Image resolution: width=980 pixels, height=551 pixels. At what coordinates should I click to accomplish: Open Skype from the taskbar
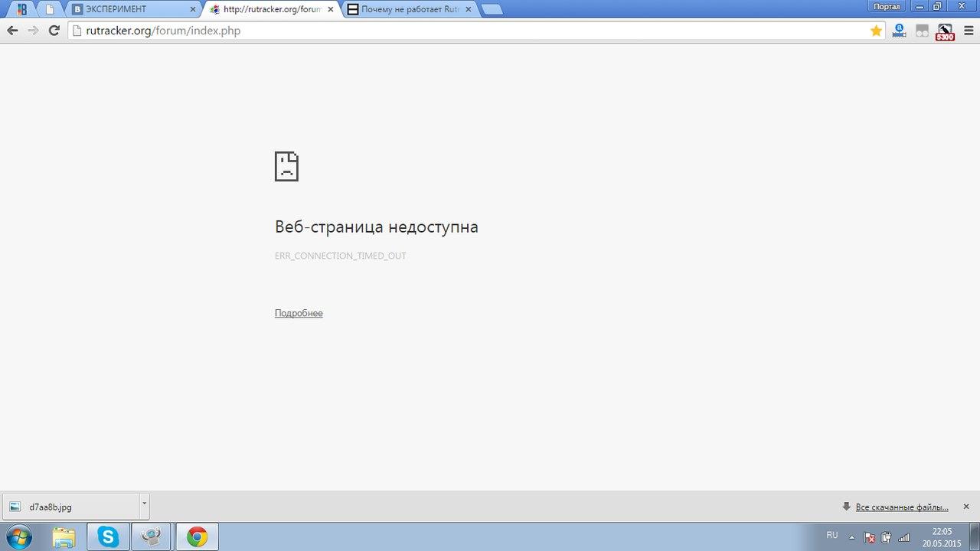(x=108, y=536)
